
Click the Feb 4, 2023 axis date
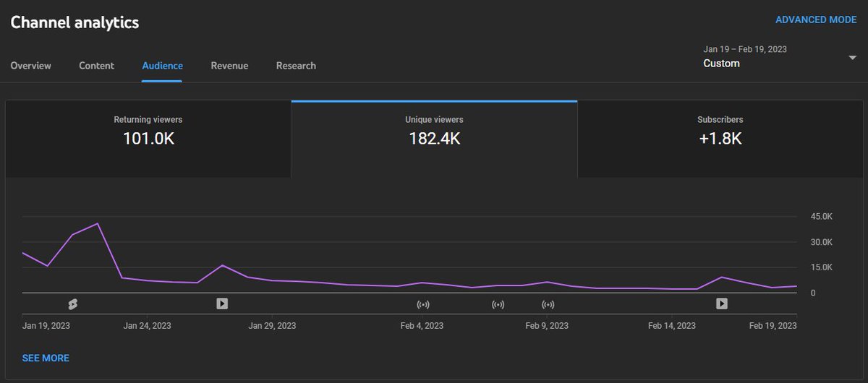pos(422,326)
